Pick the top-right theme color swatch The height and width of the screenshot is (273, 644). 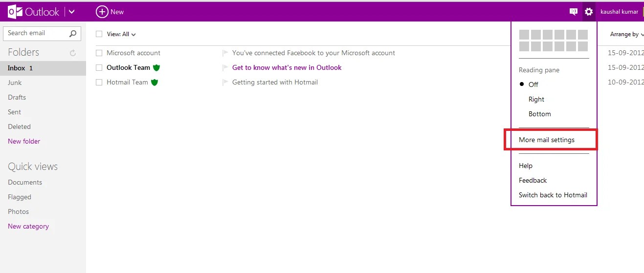(583, 35)
